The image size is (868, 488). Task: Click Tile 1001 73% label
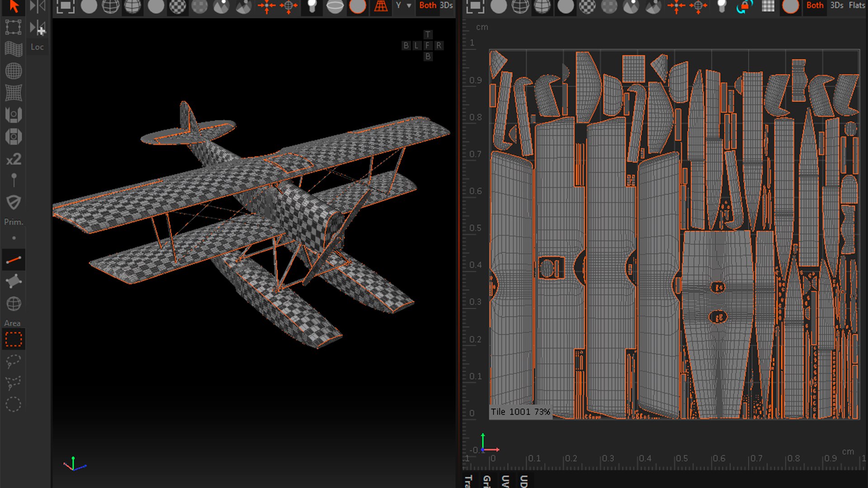(520, 412)
